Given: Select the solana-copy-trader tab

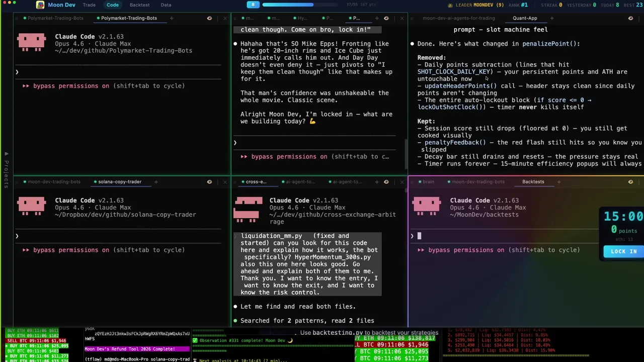Looking at the screenshot, I should click(x=120, y=182).
